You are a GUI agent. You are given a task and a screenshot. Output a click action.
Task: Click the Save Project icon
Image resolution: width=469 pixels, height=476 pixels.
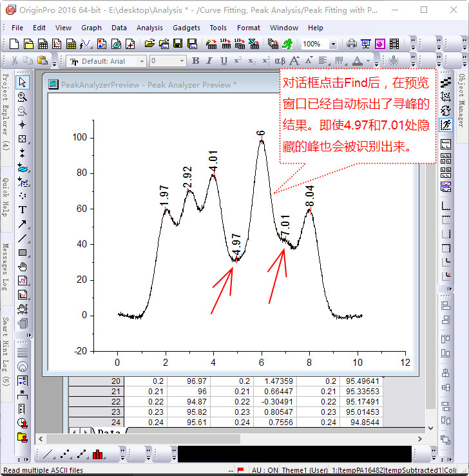coord(177,44)
